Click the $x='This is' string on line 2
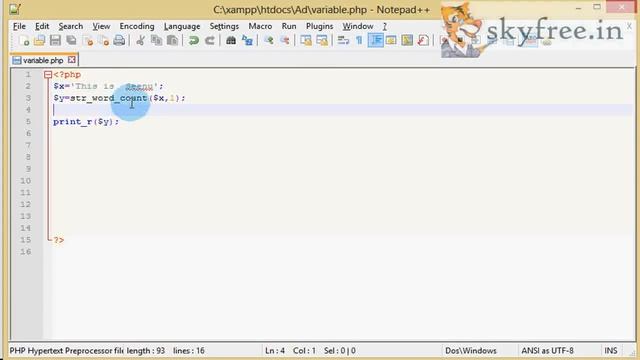Screen dimensions: 640x360 tap(108, 86)
